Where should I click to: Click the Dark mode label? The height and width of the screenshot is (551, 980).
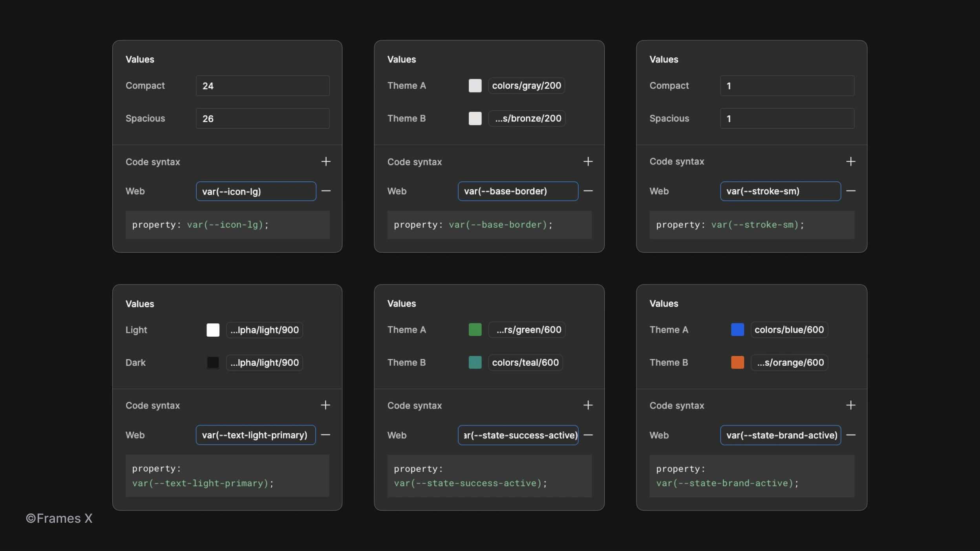click(135, 363)
